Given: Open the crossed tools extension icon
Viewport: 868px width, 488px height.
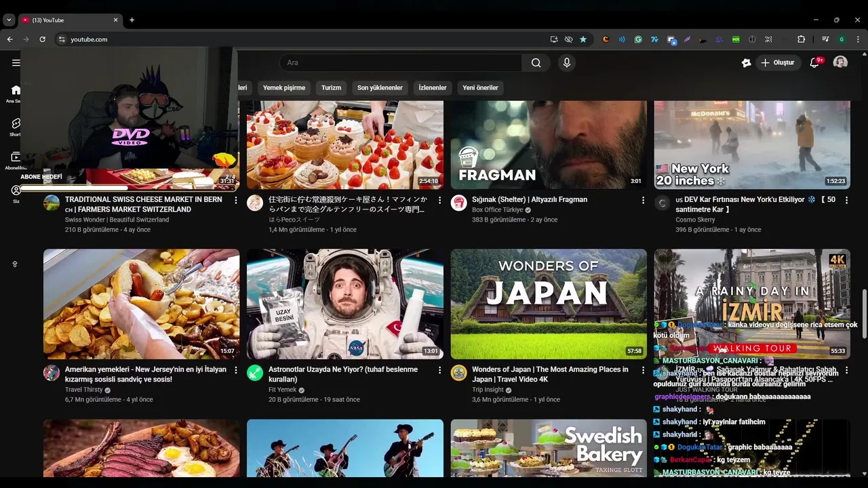Looking at the screenshot, I should click(x=768, y=39).
